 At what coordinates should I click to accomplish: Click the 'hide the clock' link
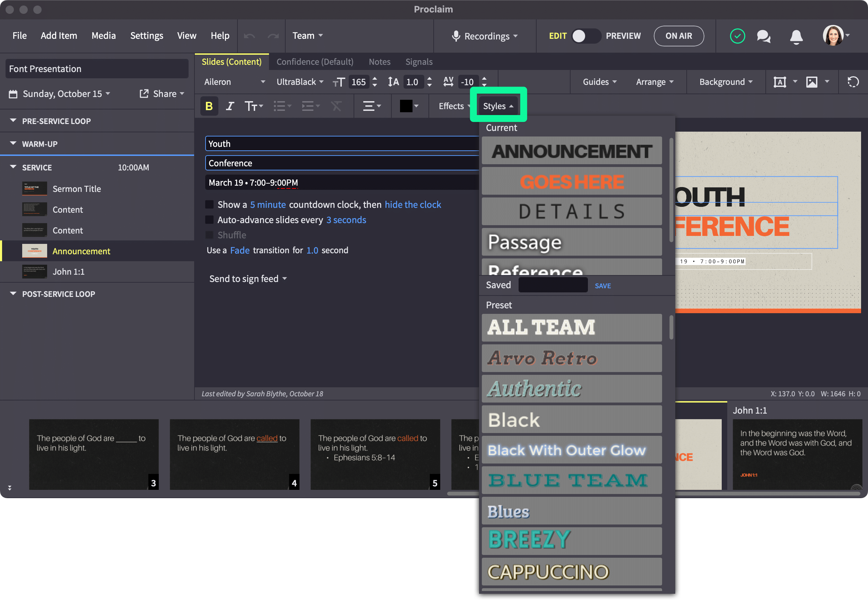413,204
